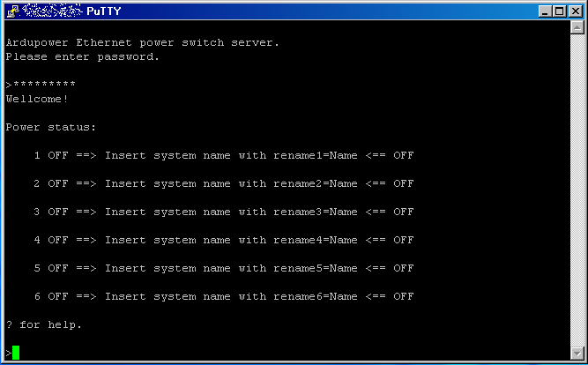The width and height of the screenshot is (588, 365).
Task: Click the 'Wellcome!' message line
Action: tap(37, 99)
